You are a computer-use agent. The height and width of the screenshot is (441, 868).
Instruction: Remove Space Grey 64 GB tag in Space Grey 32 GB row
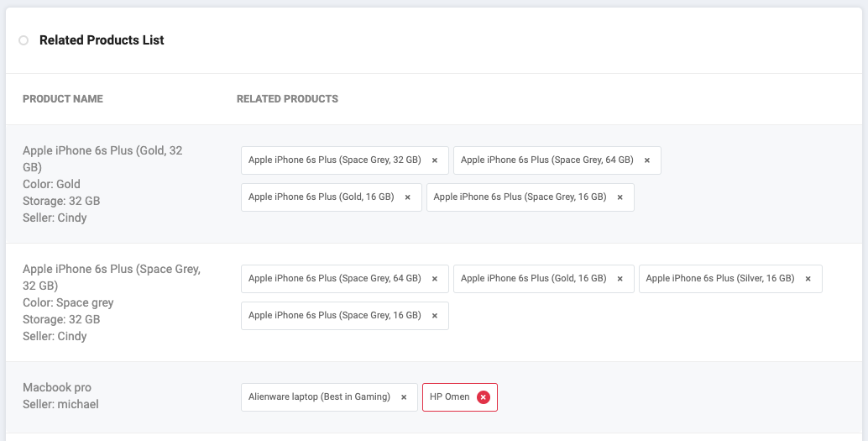(435, 279)
